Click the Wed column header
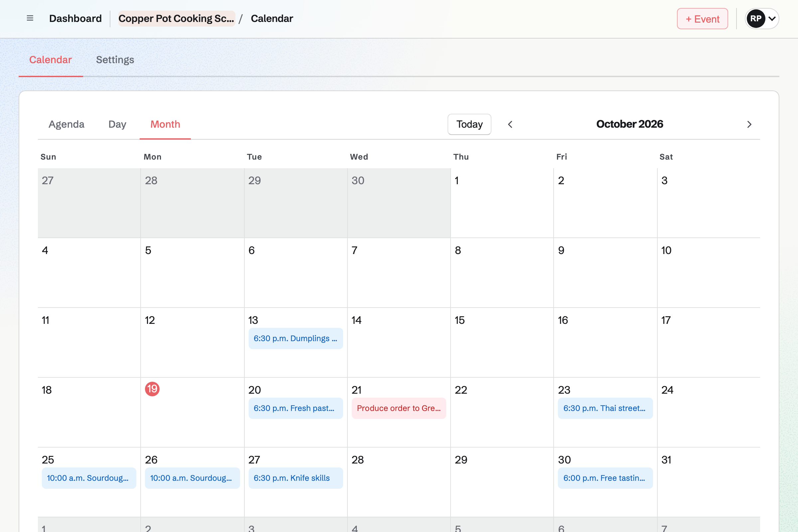Image resolution: width=798 pixels, height=532 pixels. [359, 157]
